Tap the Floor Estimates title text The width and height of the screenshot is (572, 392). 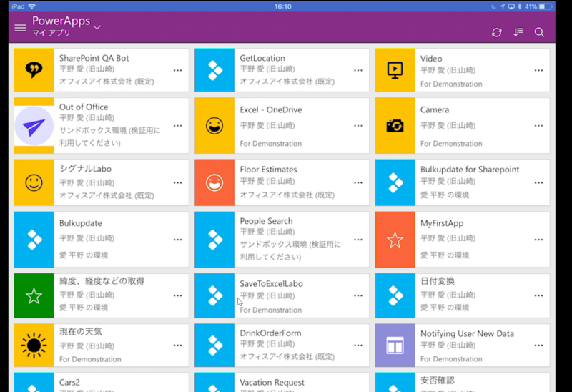point(268,170)
